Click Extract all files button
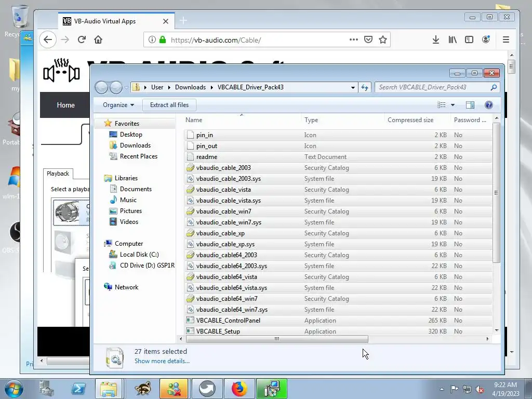 [169, 105]
